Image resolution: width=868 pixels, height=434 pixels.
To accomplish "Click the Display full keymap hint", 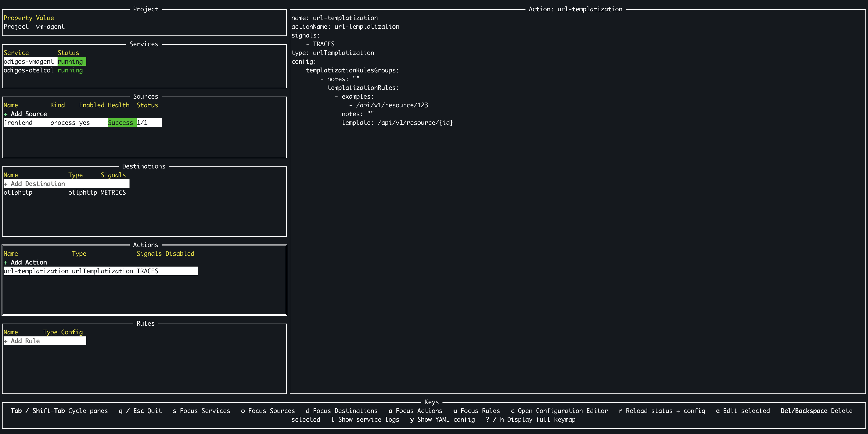I will pos(530,420).
